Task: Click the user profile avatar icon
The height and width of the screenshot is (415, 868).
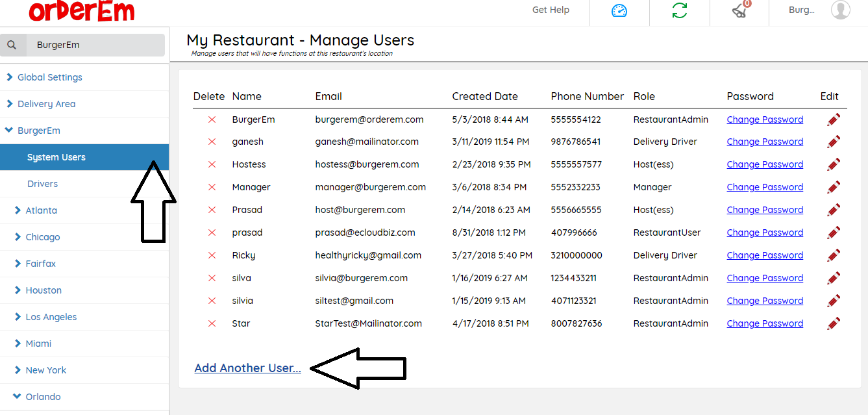Action: click(840, 10)
